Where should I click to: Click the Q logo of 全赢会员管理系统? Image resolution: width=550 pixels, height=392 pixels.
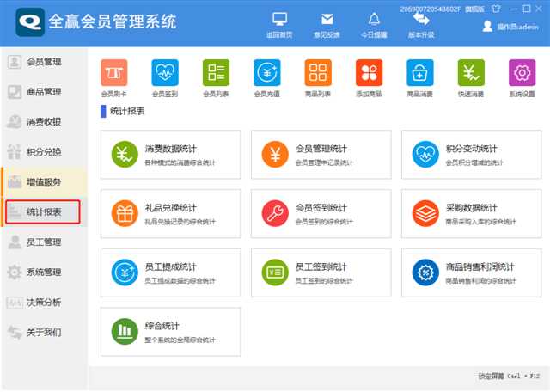click(30, 22)
